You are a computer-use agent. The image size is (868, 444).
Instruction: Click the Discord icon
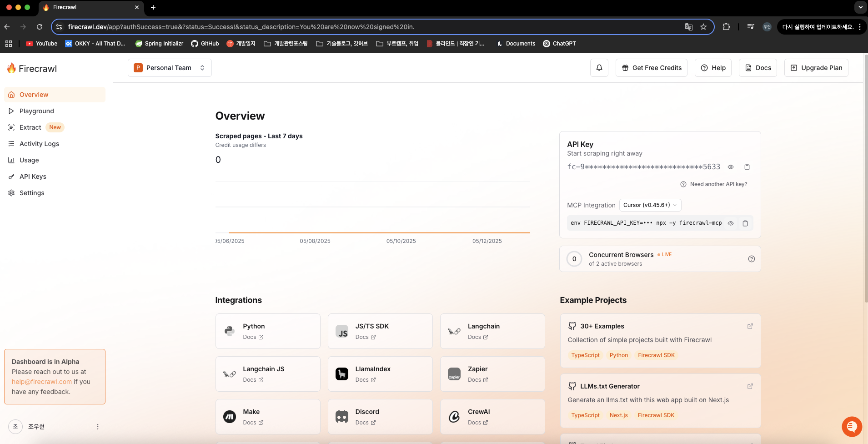pos(342,417)
